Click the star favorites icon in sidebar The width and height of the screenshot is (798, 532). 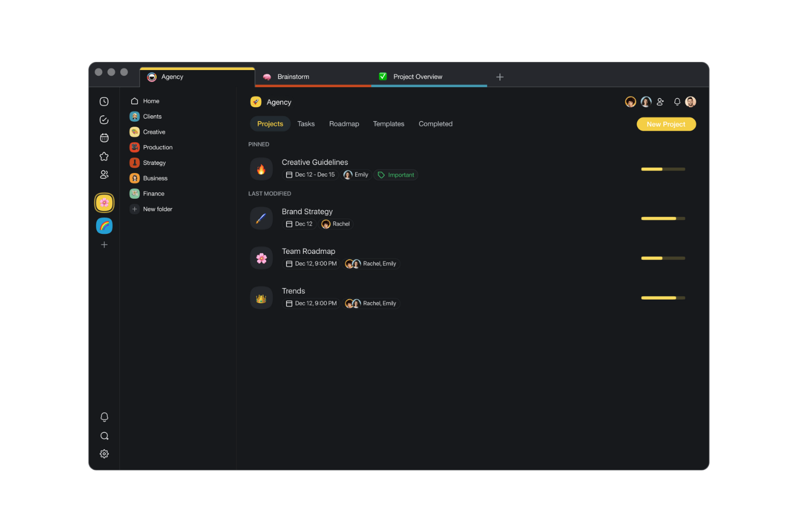(x=104, y=156)
